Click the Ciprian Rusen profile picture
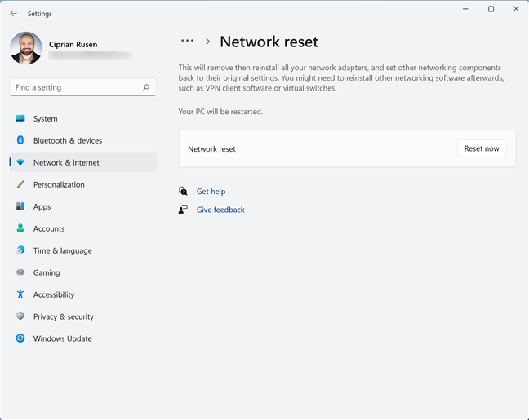The image size is (529, 420). [x=26, y=48]
